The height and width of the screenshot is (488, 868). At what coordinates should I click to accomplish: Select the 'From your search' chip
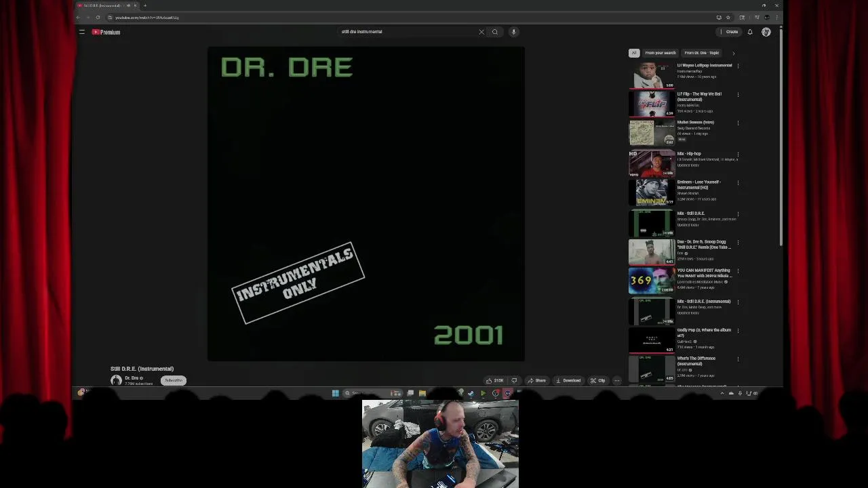click(x=660, y=53)
